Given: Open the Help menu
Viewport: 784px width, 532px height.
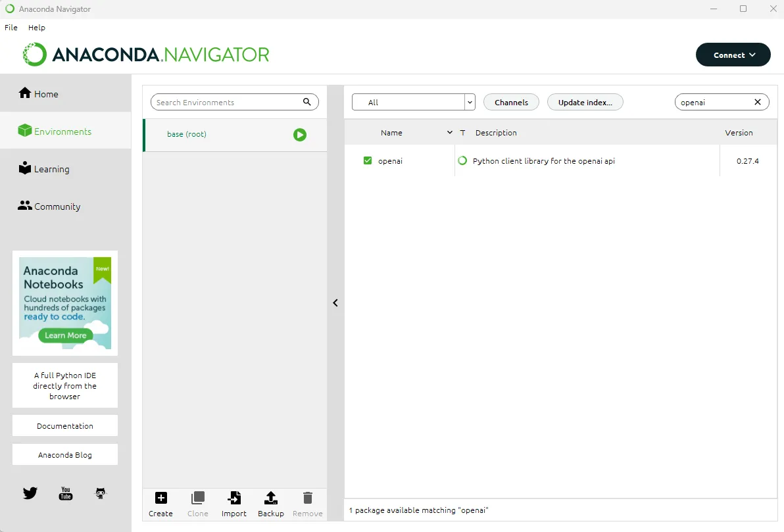Looking at the screenshot, I should pos(36,28).
